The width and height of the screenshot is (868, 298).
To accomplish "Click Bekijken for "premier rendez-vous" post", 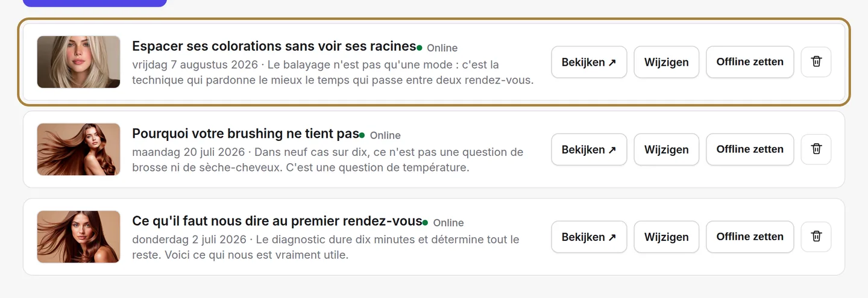I will tap(589, 237).
